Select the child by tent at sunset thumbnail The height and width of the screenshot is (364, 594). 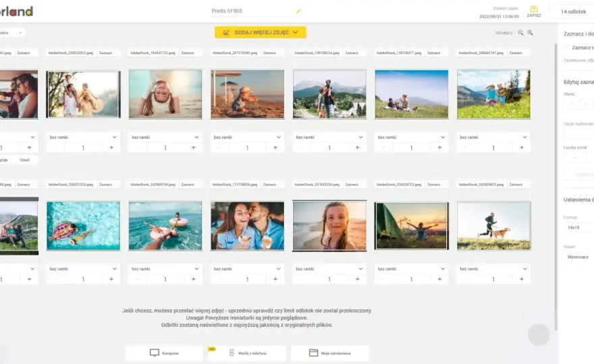pyautogui.click(x=411, y=226)
